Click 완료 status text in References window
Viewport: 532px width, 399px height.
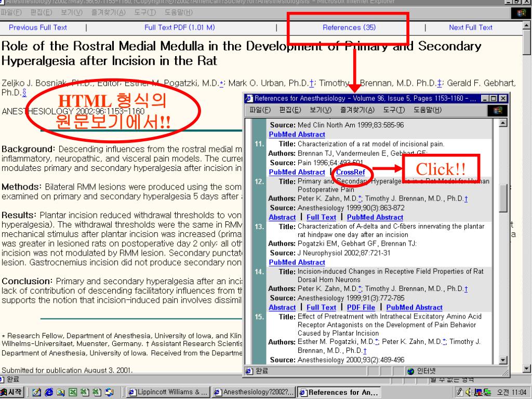click(261, 371)
